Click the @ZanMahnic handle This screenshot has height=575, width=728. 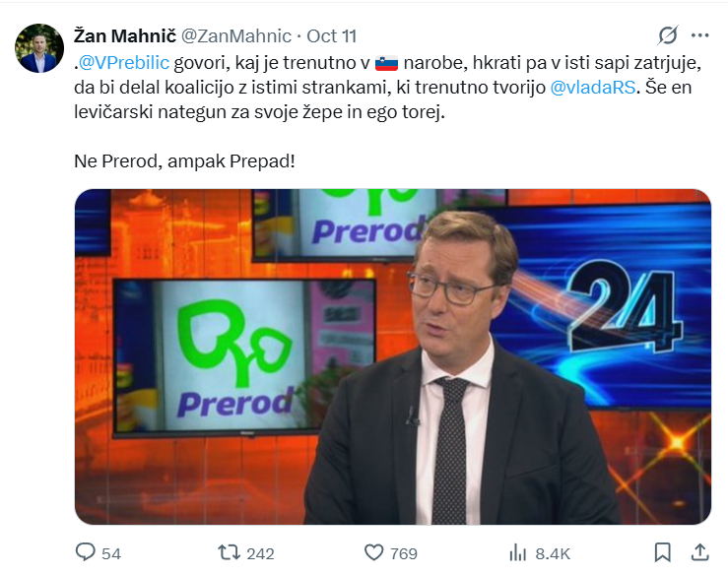pyautogui.click(x=235, y=35)
